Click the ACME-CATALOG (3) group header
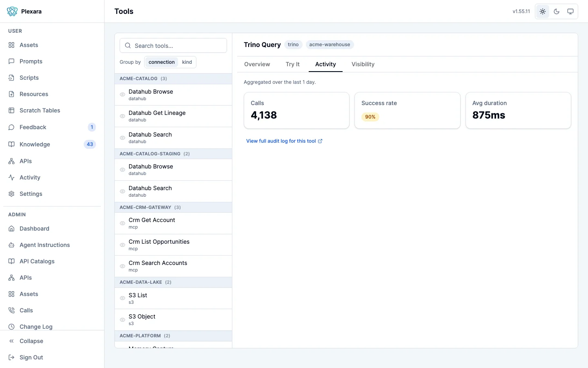Image resolution: width=588 pixels, height=368 pixels. 173,79
